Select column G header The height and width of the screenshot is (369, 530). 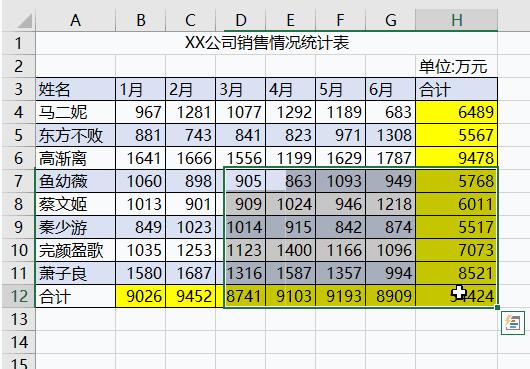(390, 20)
